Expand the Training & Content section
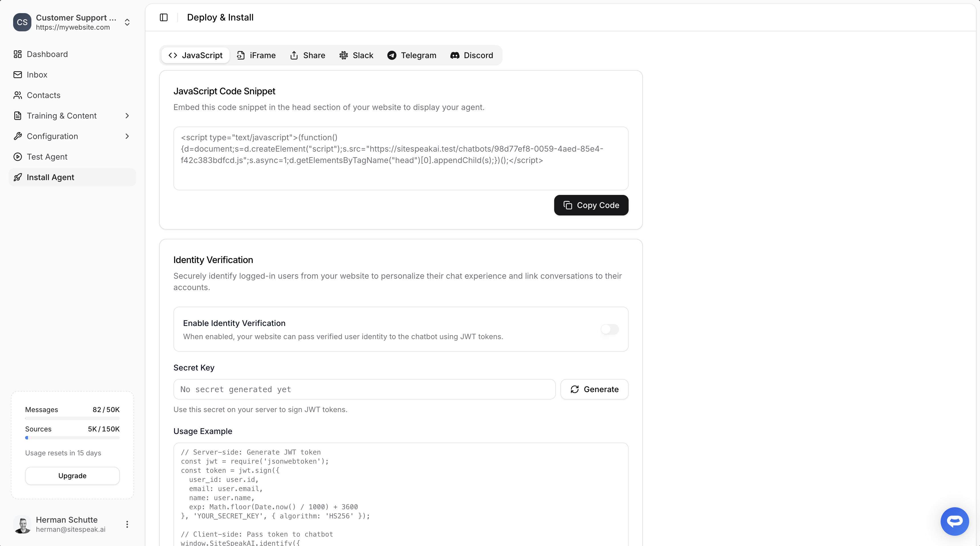The width and height of the screenshot is (980, 546). click(127, 116)
